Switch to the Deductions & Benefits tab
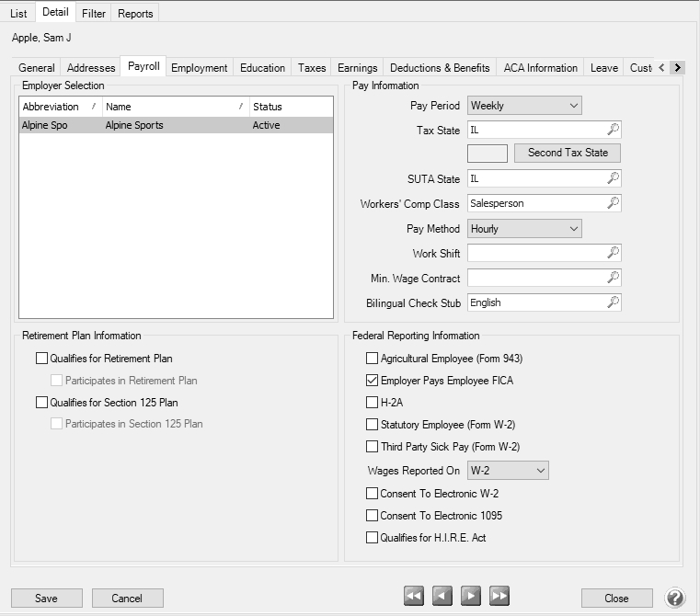 (440, 68)
